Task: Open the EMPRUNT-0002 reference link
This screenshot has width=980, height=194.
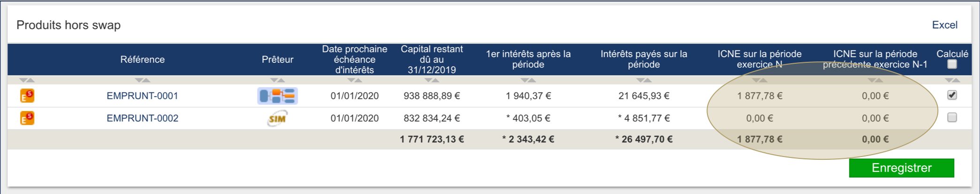Action: click(x=142, y=118)
